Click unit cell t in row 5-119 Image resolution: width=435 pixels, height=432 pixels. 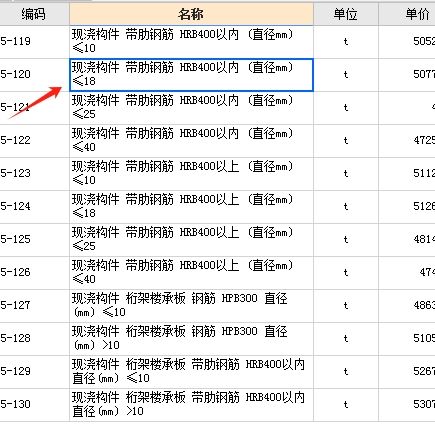[x=346, y=42]
